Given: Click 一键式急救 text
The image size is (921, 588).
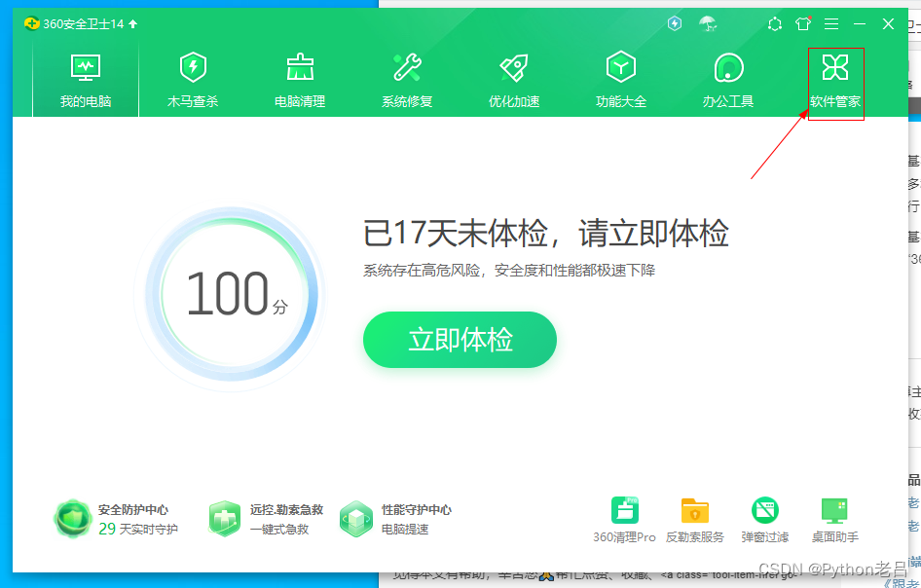Looking at the screenshot, I should pyautogui.click(x=279, y=530).
